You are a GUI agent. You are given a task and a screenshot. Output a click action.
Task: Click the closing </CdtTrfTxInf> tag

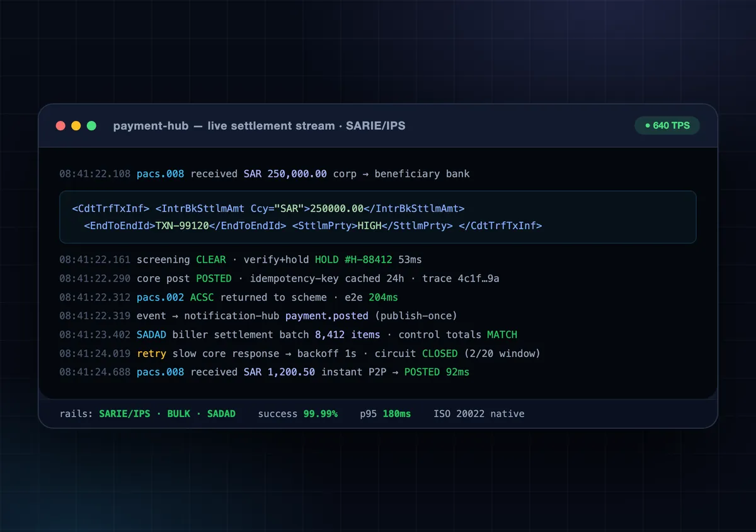(x=501, y=225)
